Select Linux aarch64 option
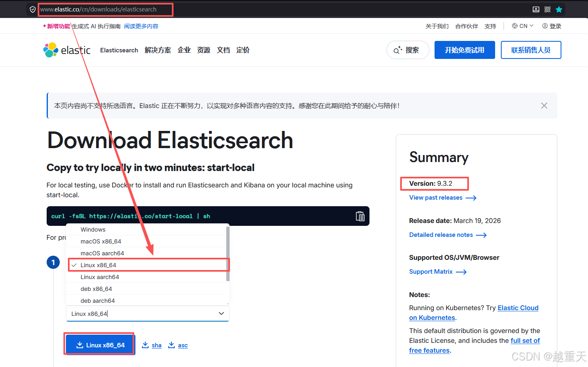 pyautogui.click(x=146, y=277)
